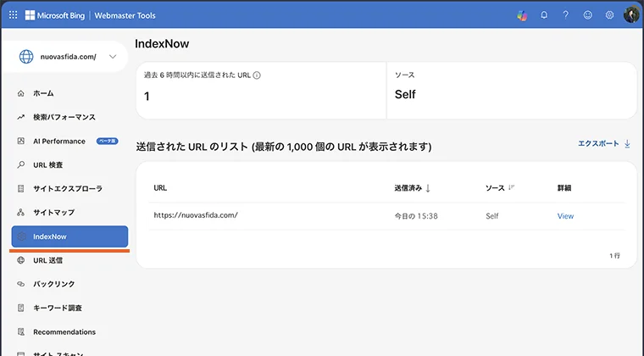Open help question mark icon

pos(565,15)
